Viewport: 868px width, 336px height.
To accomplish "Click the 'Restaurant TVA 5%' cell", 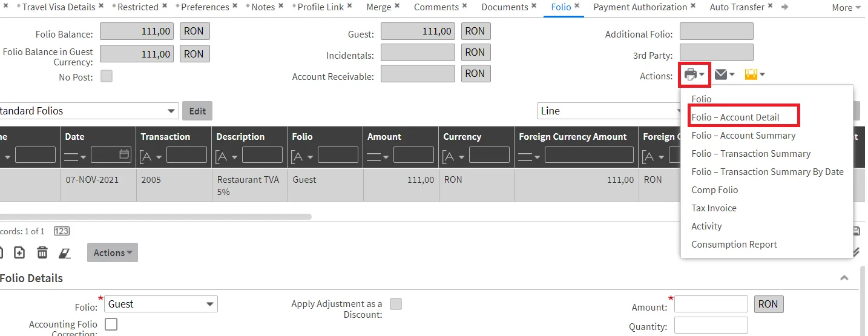I will (x=248, y=185).
